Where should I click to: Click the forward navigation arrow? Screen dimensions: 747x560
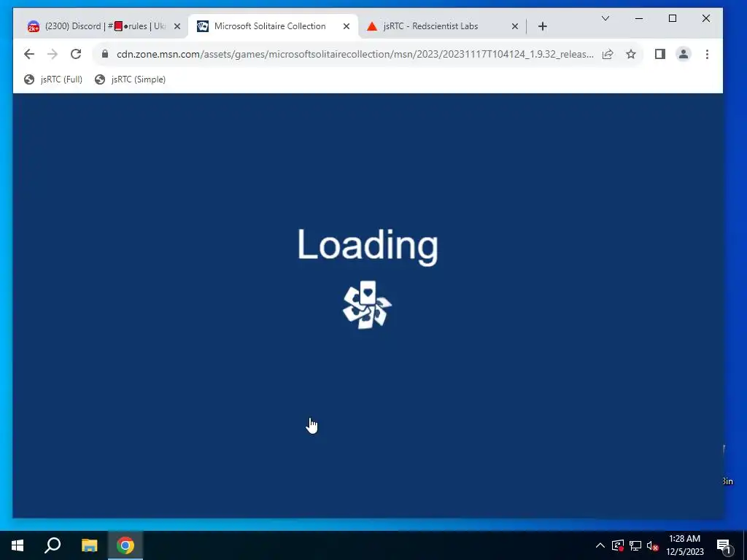[x=53, y=54]
